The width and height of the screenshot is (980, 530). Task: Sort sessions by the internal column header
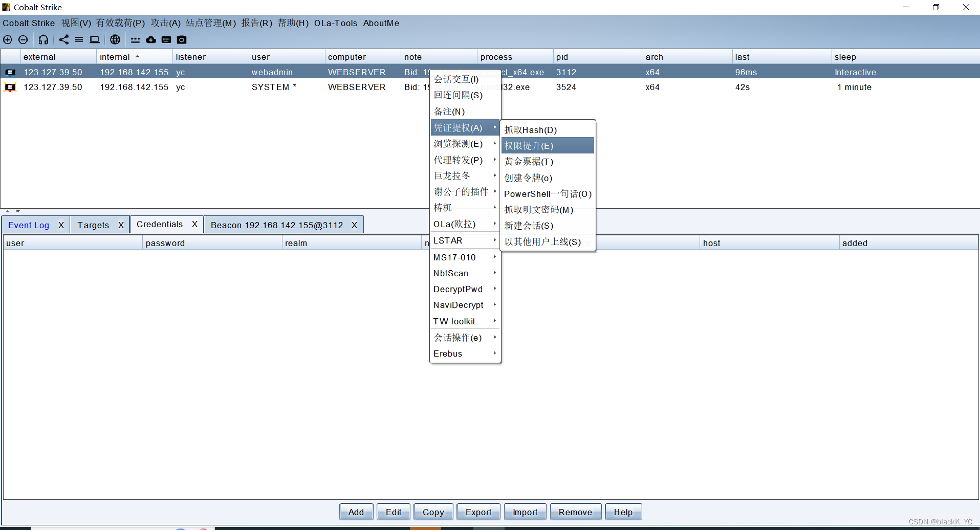134,57
